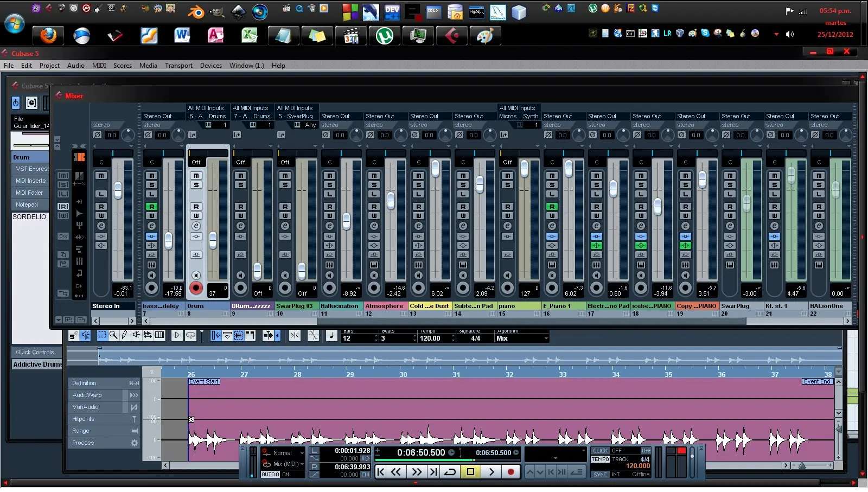Solo the bass...deley channel
The width and height of the screenshot is (868, 492).
click(151, 185)
